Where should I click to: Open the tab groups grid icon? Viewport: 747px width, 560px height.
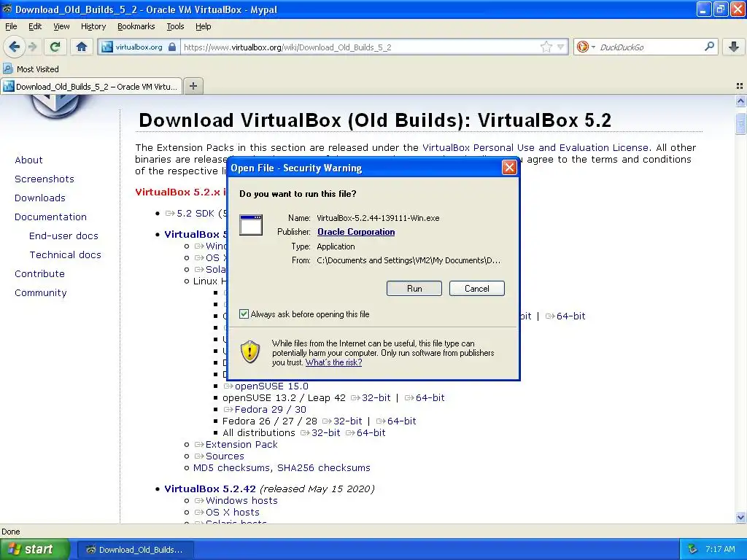(740, 86)
